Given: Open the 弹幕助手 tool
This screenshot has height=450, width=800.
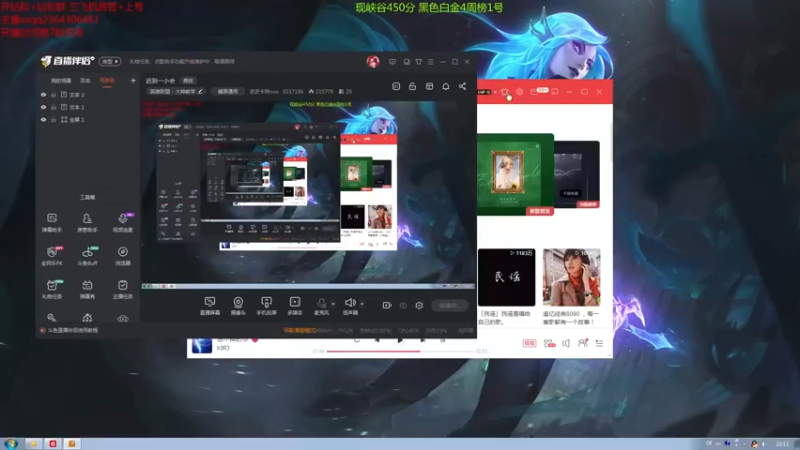Looking at the screenshot, I should (52, 222).
